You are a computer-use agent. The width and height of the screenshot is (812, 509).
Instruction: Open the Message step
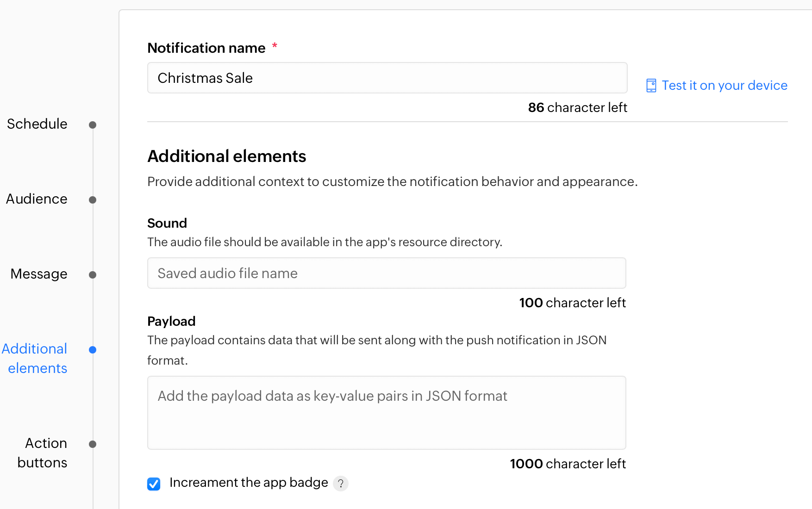pyautogui.click(x=39, y=274)
